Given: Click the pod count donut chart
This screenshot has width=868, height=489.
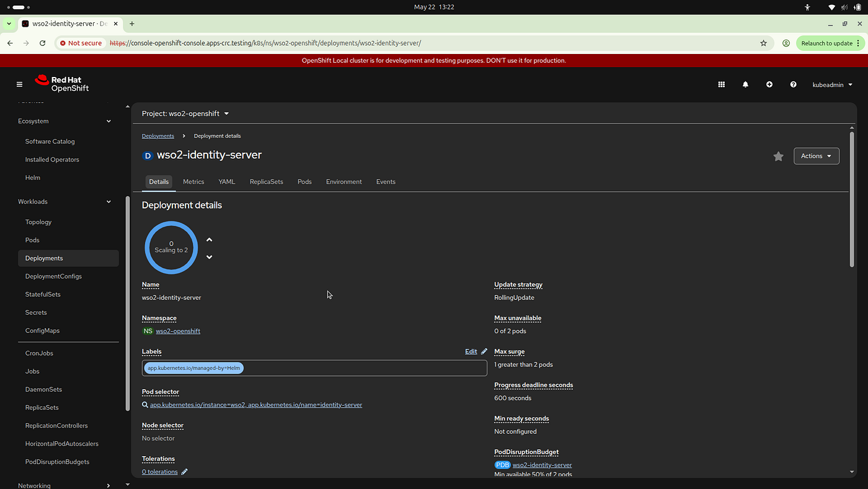Looking at the screenshot, I should click(x=171, y=247).
